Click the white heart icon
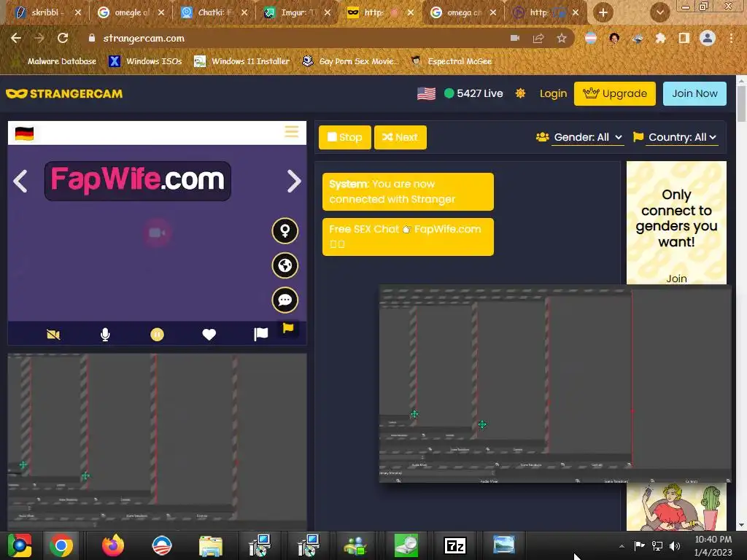The height and width of the screenshot is (560, 747). click(x=209, y=335)
